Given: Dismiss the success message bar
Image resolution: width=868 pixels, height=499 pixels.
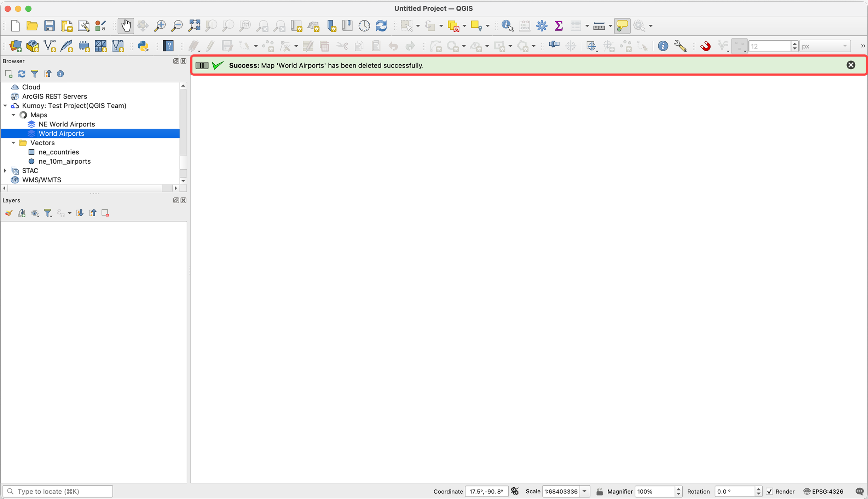Looking at the screenshot, I should pyautogui.click(x=851, y=65).
